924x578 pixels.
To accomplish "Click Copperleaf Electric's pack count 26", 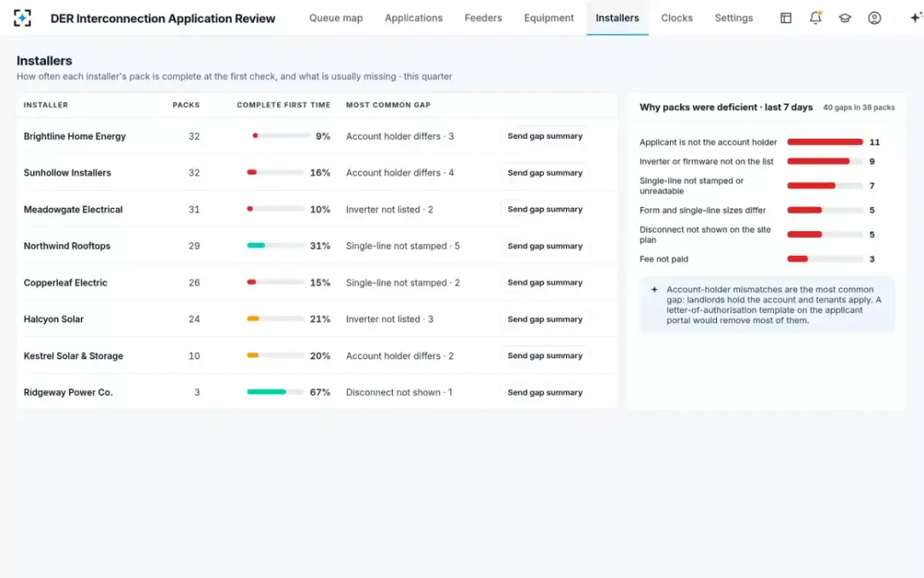I will (194, 283).
